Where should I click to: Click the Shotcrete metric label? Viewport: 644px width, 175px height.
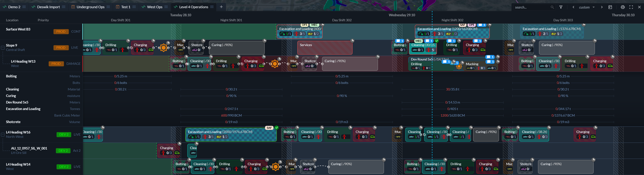(x=13, y=122)
